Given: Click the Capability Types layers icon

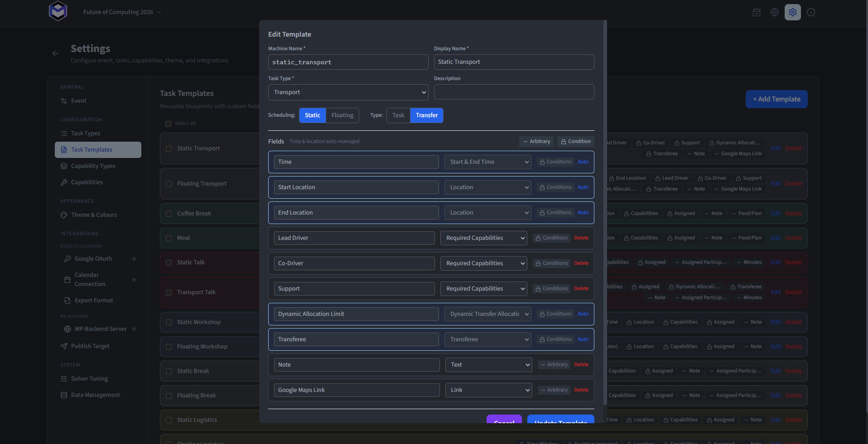Looking at the screenshot, I should pos(64,166).
